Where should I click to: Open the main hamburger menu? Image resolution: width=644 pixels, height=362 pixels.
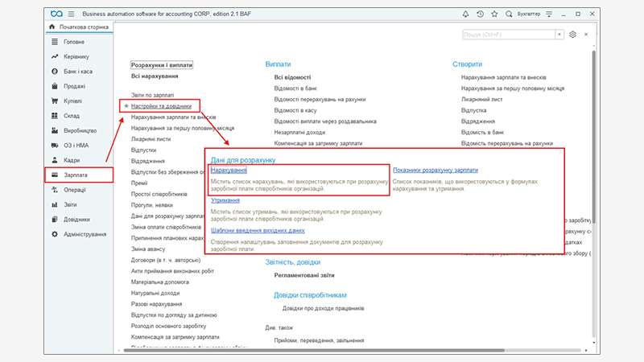coord(71,14)
